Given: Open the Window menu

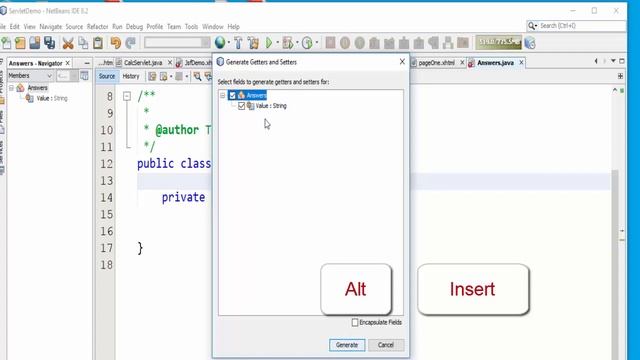Looking at the screenshot, I should click(213, 27).
